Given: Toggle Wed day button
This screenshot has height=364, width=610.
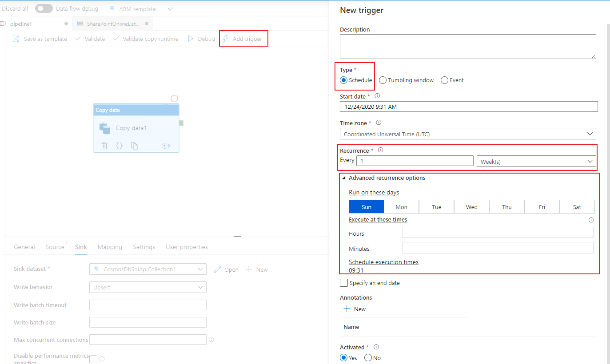Looking at the screenshot, I should pyautogui.click(x=472, y=207).
